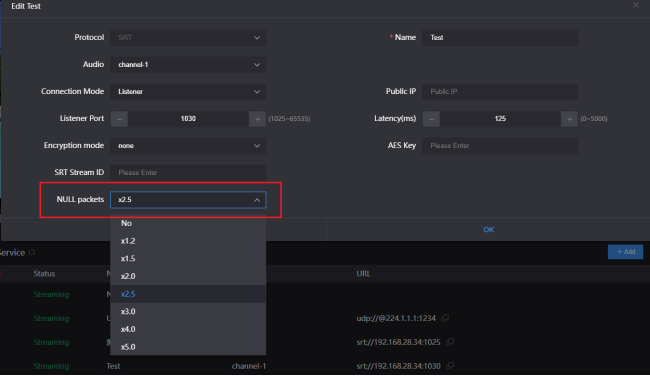Open the Connection Mode Listener dropdown

coord(188,92)
